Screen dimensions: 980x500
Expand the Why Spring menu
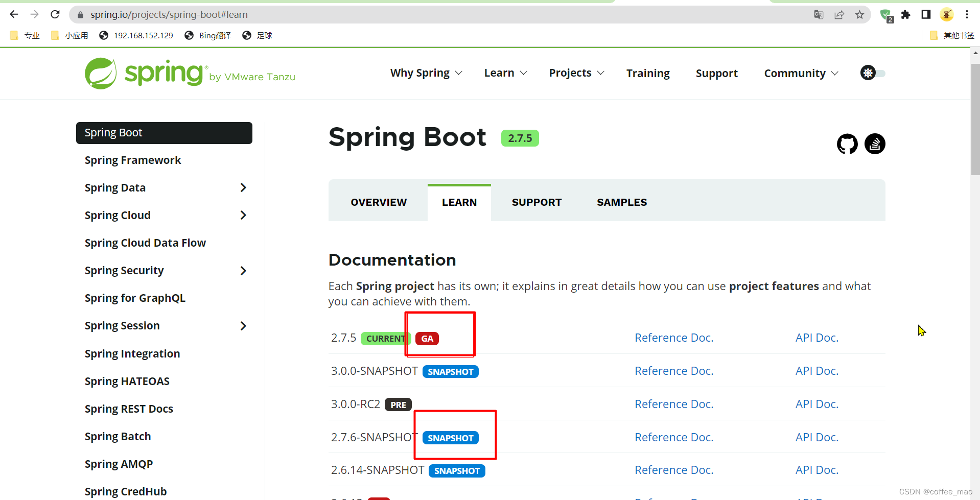coord(426,73)
